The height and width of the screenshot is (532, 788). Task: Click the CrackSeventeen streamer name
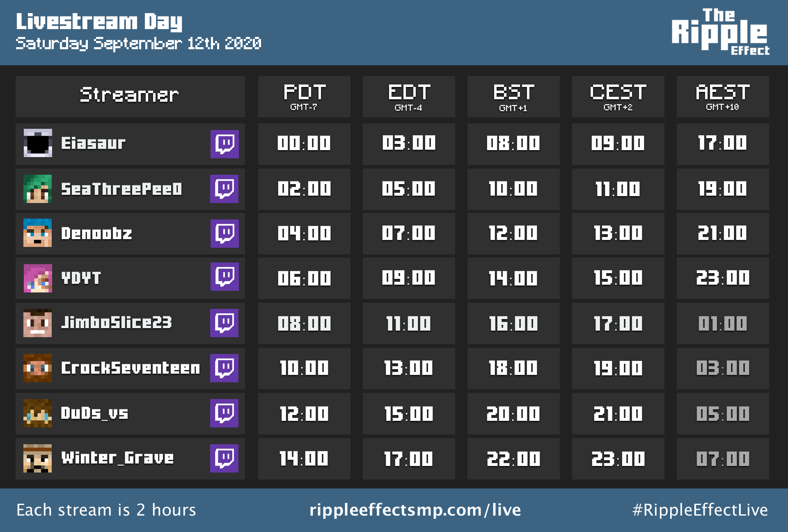(131, 368)
